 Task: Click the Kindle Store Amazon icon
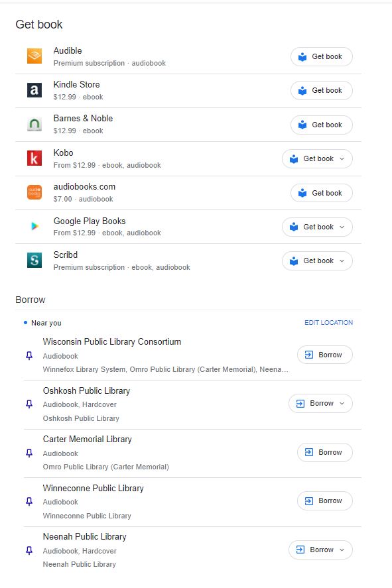coord(34,90)
